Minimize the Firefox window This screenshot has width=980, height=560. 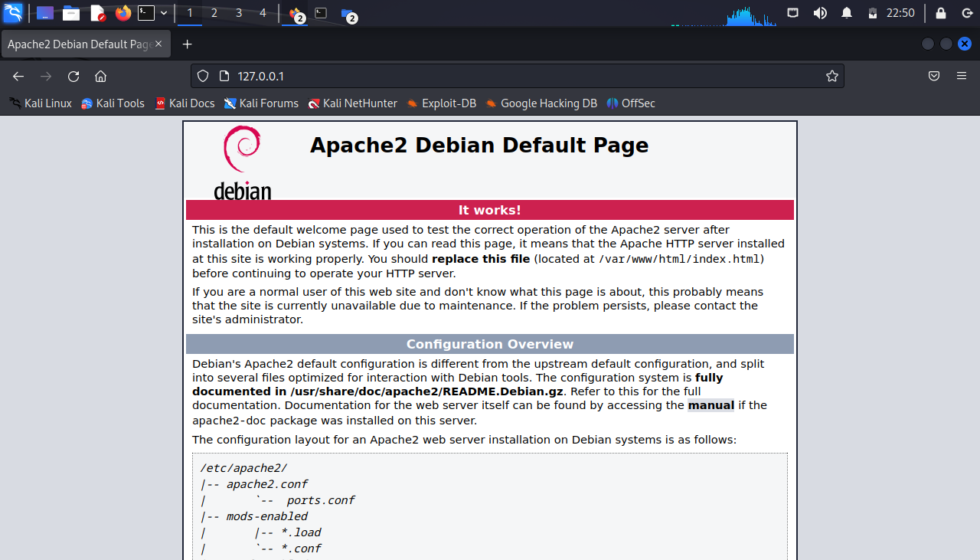(928, 44)
